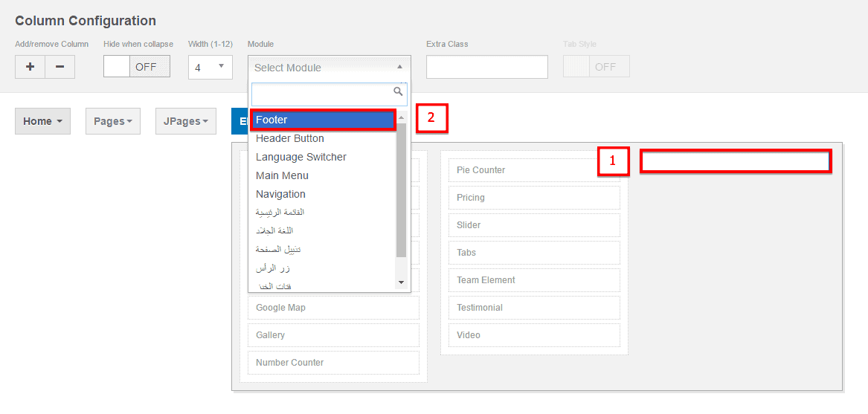Open the JPages dropdown menu

[x=182, y=121]
